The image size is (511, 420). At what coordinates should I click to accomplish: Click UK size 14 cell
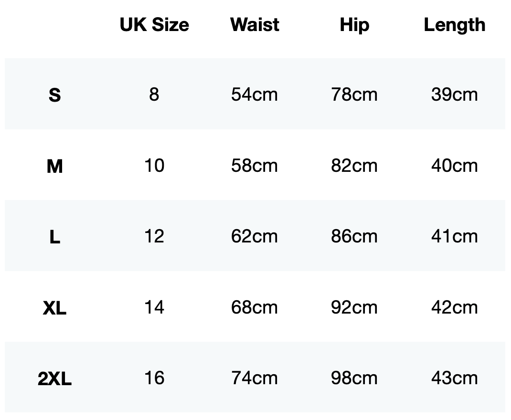coord(154,307)
